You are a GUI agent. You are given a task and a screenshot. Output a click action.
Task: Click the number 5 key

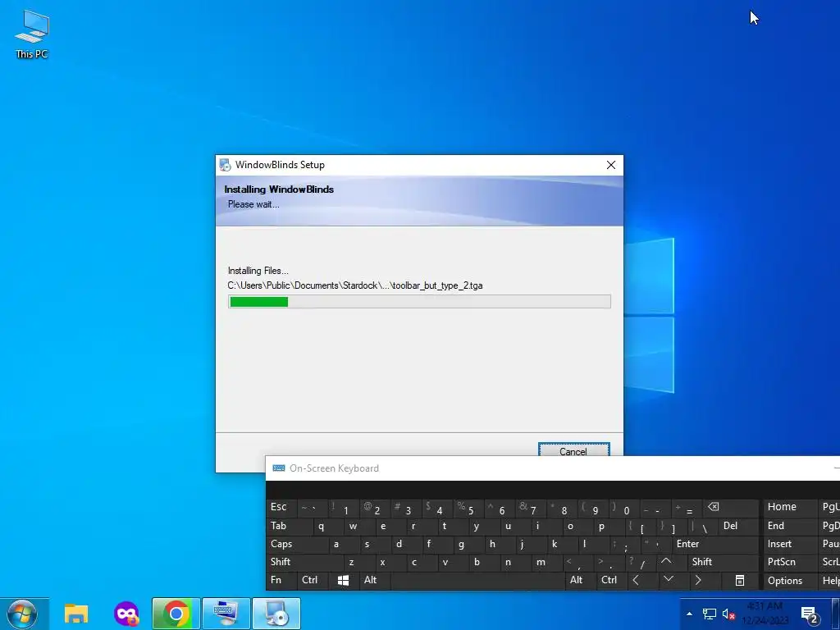coord(468,507)
